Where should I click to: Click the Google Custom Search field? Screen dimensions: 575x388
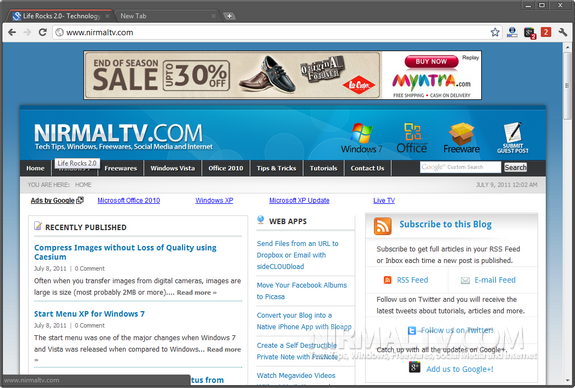460,167
